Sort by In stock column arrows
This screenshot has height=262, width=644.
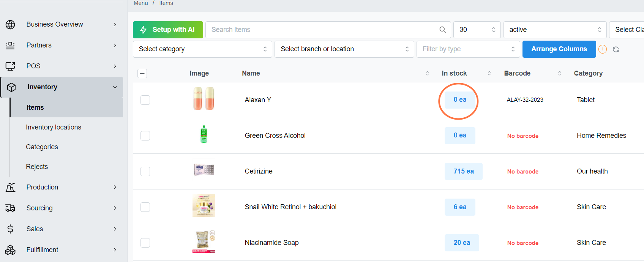tap(489, 73)
